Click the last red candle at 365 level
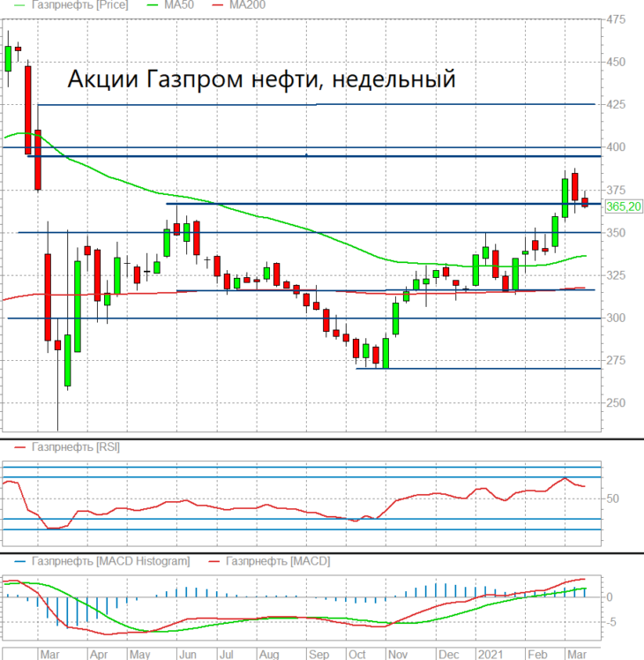644x660 pixels. coord(585,202)
